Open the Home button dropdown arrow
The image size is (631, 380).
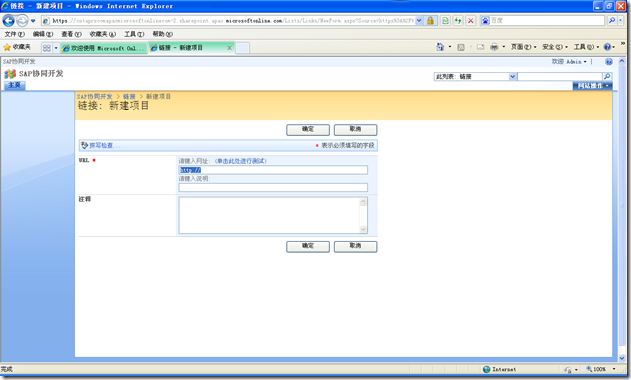click(x=450, y=47)
